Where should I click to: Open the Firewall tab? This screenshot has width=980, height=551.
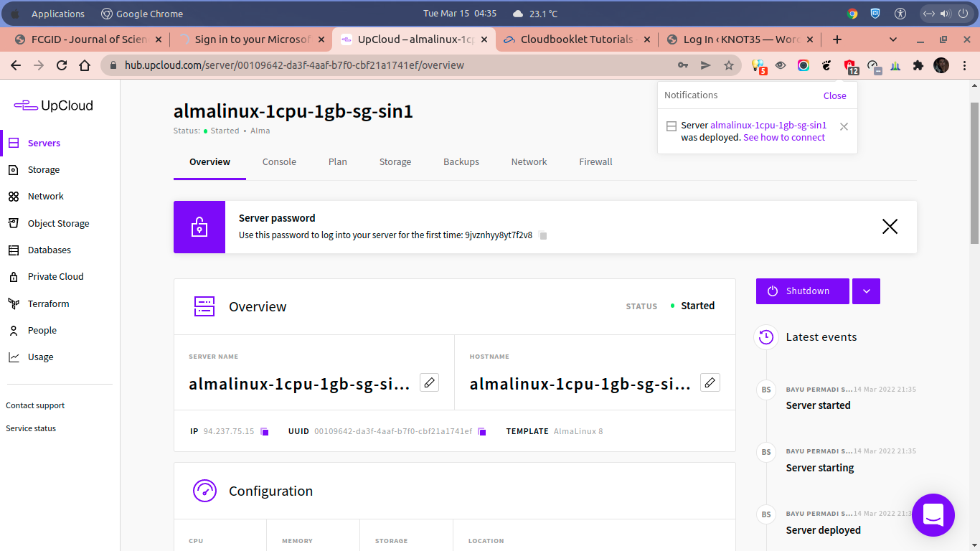tap(596, 162)
